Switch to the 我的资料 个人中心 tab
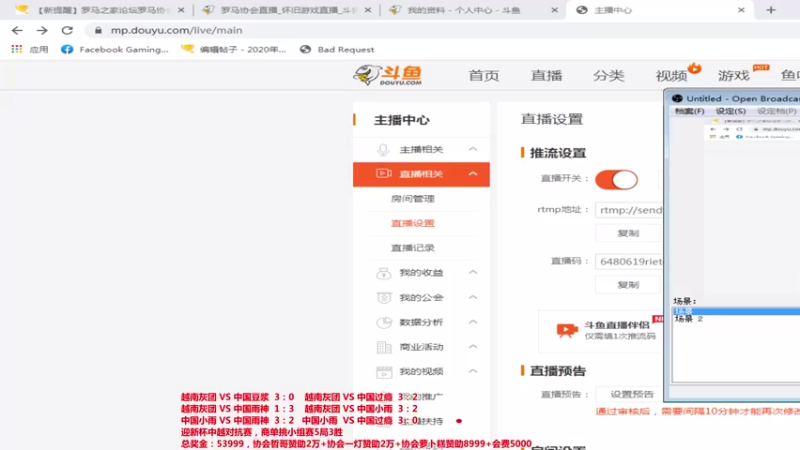The image size is (800, 450). click(x=473, y=10)
